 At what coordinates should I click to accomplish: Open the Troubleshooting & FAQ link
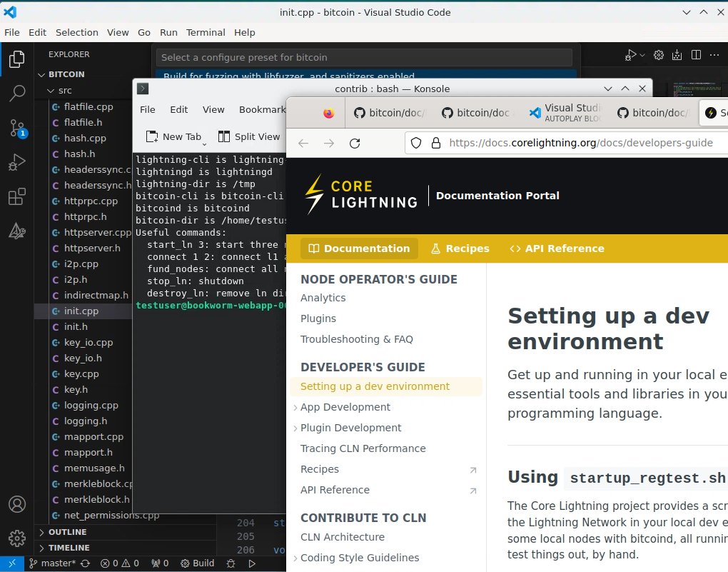tap(356, 339)
